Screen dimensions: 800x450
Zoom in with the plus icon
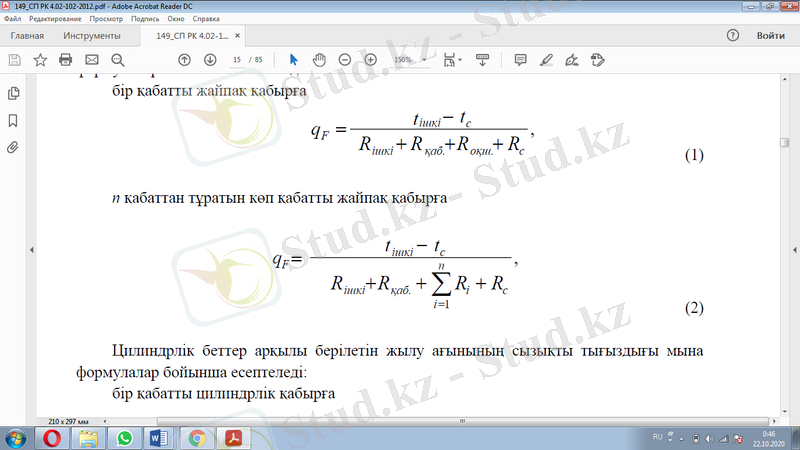371,60
